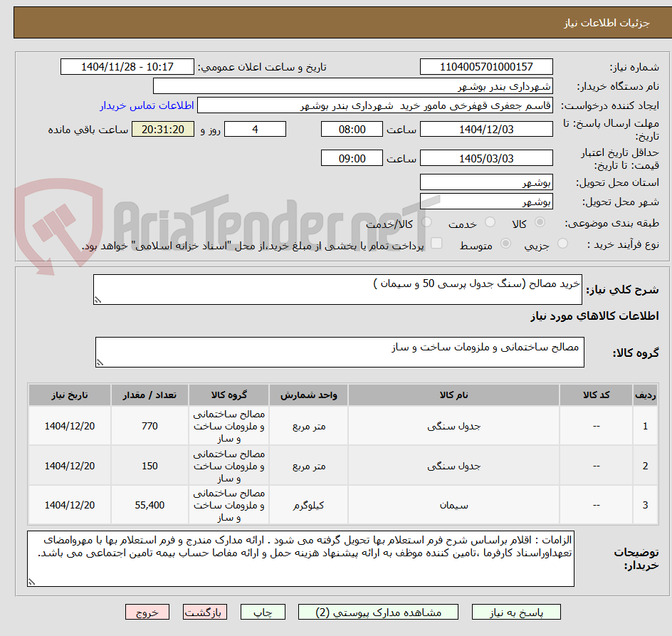
Task: Click the خروج exit button
Action: click(x=147, y=612)
